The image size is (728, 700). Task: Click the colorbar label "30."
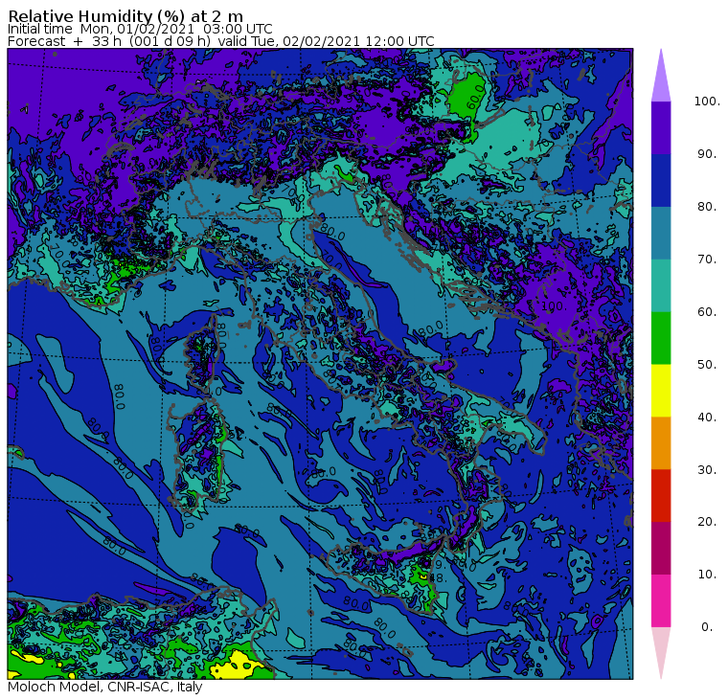pyautogui.click(x=707, y=470)
